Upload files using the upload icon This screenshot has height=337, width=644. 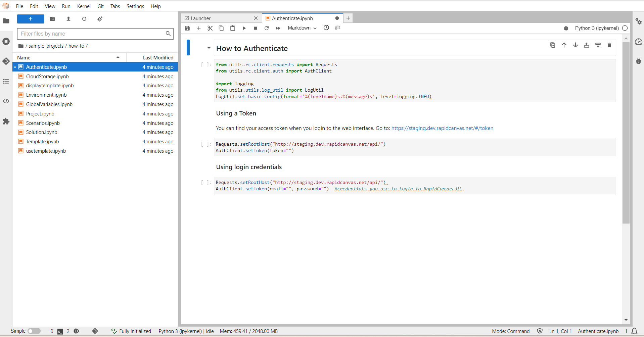(x=68, y=19)
